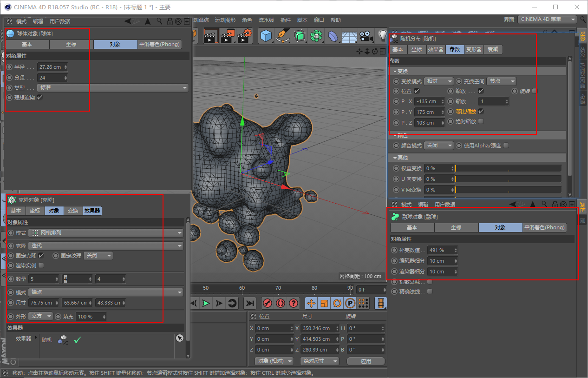Open 外形 dropdown showing 立方

coord(40,317)
